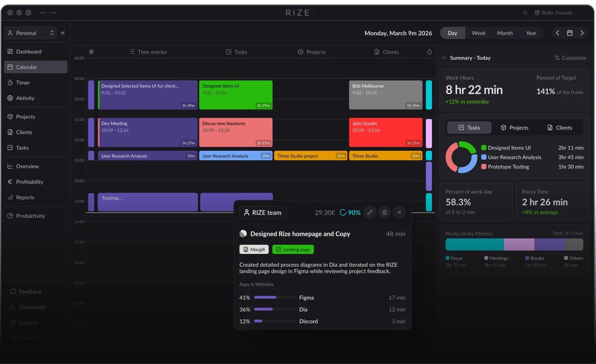Click the donut chart in the summary

pyautogui.click(x=461, y=157)
